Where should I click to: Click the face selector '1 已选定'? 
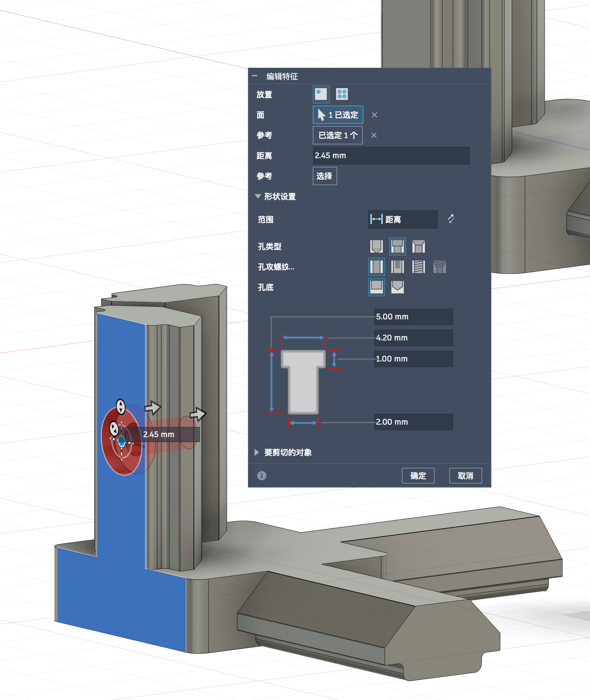tap(338, 115)
